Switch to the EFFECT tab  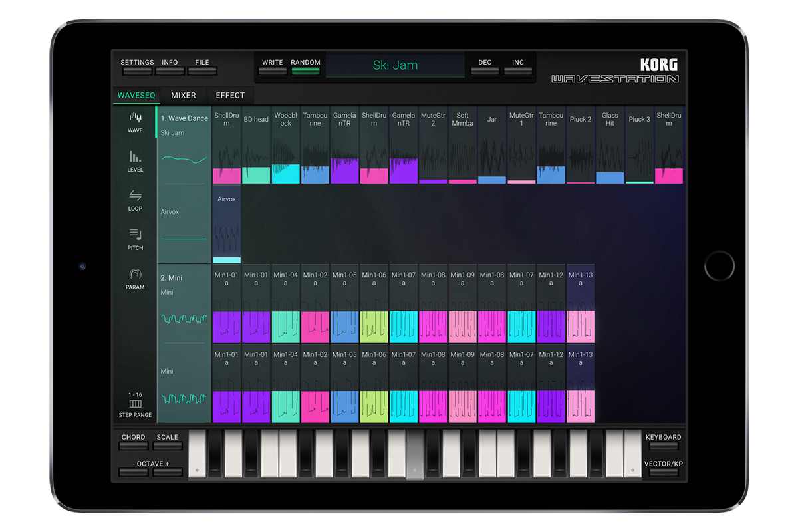[x=230, y=96]
